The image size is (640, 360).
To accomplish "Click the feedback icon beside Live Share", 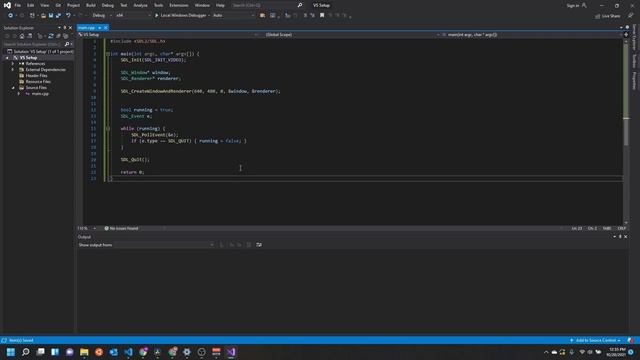I will click(630, 16).
